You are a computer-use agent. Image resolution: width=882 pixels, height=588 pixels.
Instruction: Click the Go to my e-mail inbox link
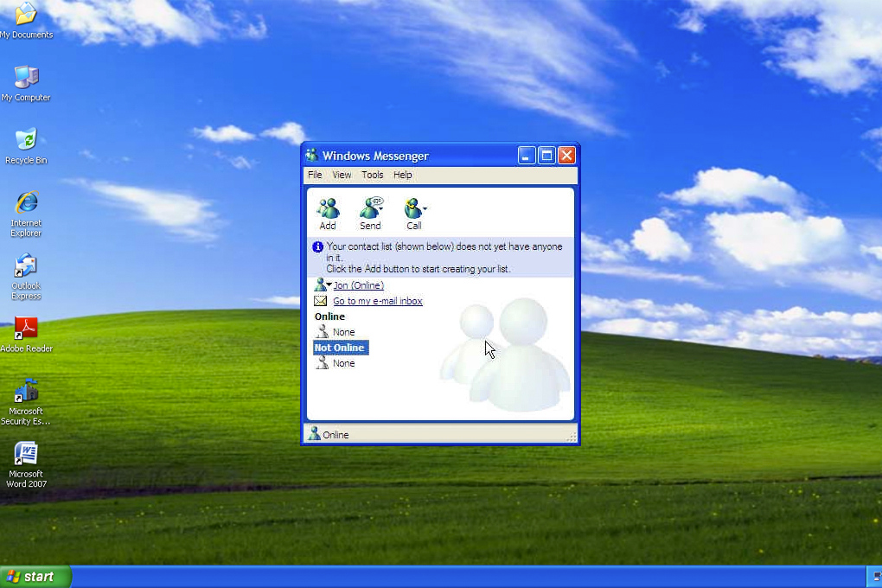coord(378,301)
